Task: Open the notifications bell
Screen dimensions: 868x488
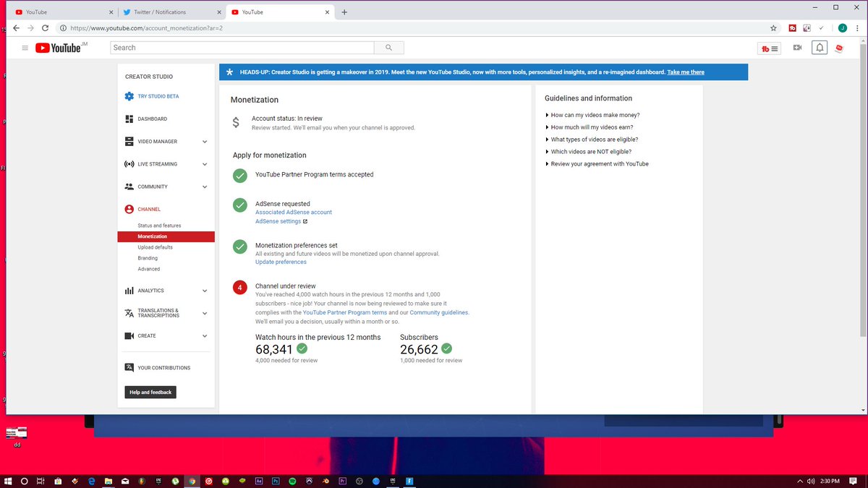Action: click(x=819, y=48)
